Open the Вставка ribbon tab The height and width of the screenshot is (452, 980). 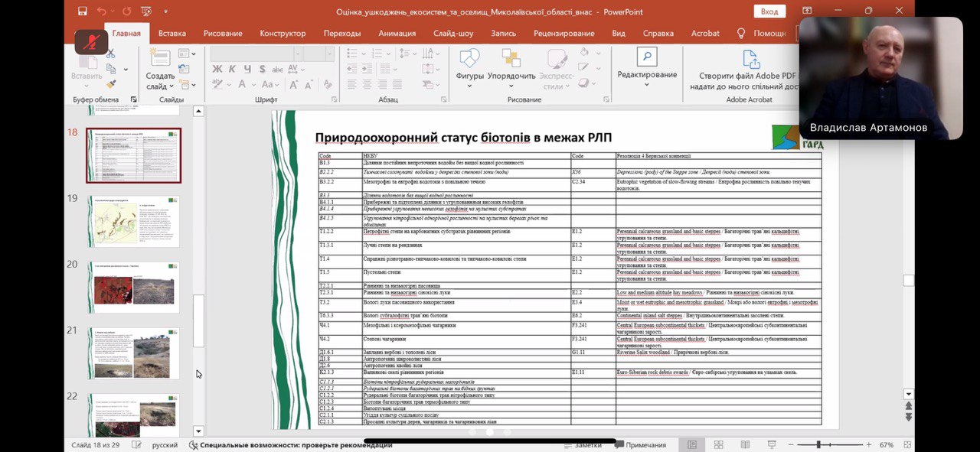tap(172, 33)
